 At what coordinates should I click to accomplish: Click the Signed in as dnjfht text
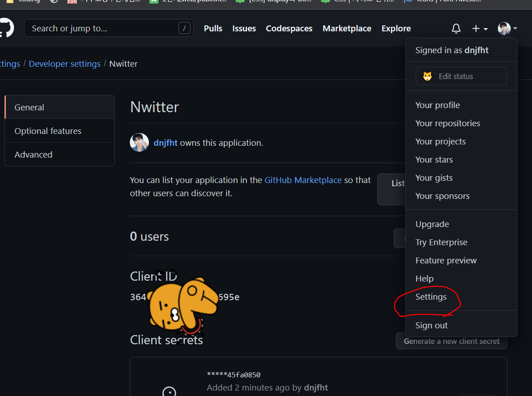pyautogui.click(x=452, y=50)
